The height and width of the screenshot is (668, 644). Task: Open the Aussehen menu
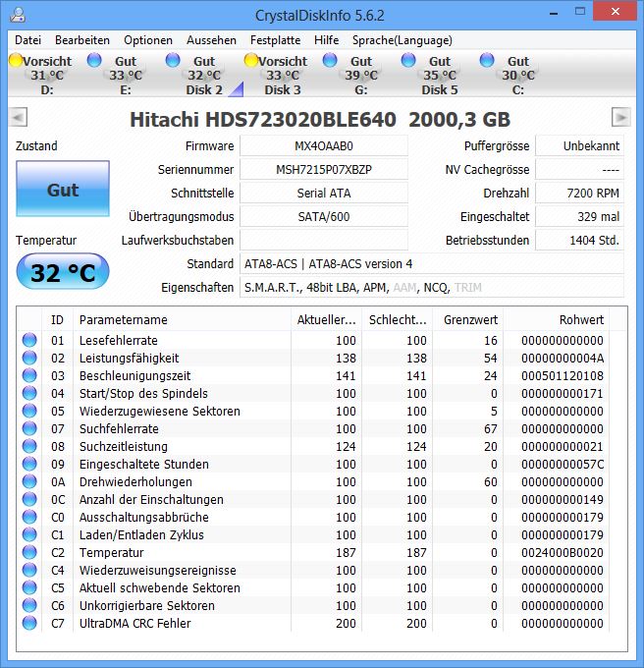[211, 40]
